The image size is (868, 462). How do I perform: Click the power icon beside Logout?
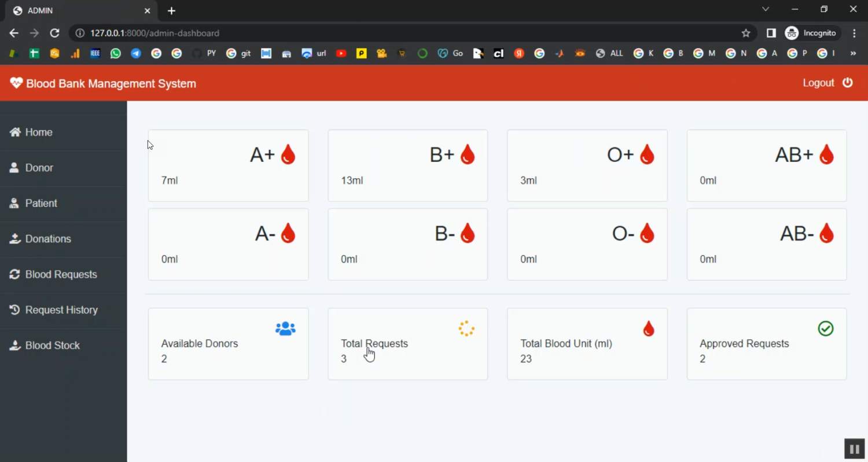click(x=848, y=83)
